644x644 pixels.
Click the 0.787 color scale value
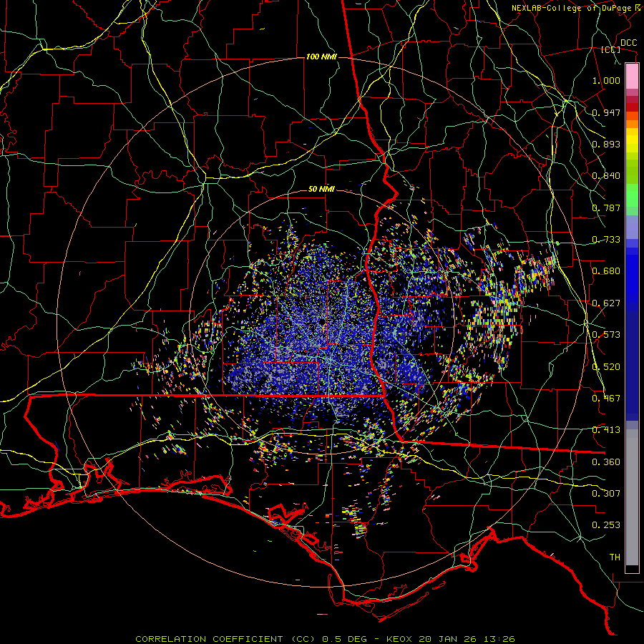pos(606,208)
